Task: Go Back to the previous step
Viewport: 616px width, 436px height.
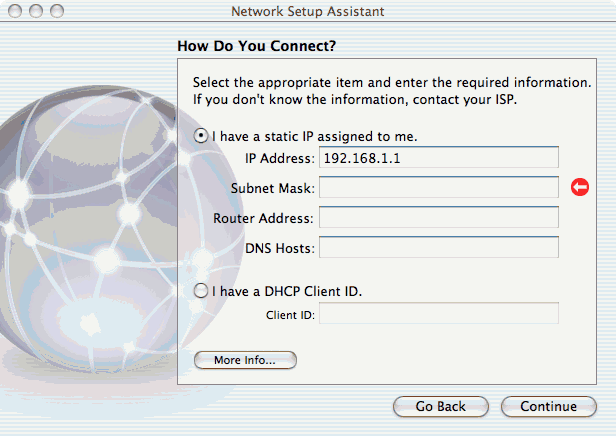Action: [x=441, y=407]
